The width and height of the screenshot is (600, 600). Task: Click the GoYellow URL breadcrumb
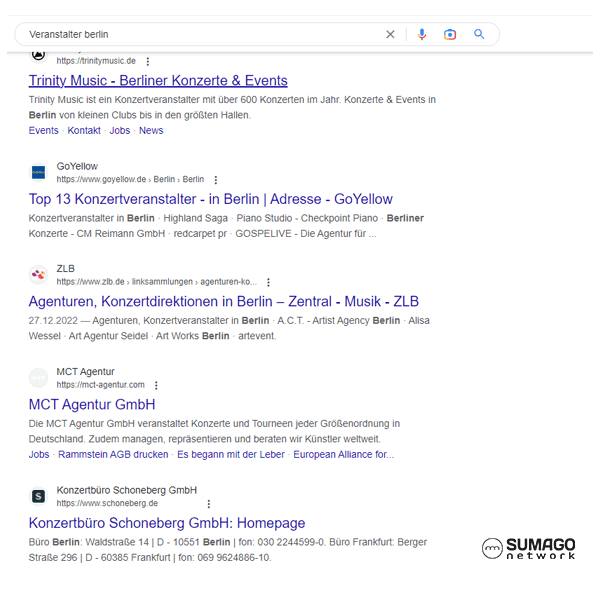130,179
